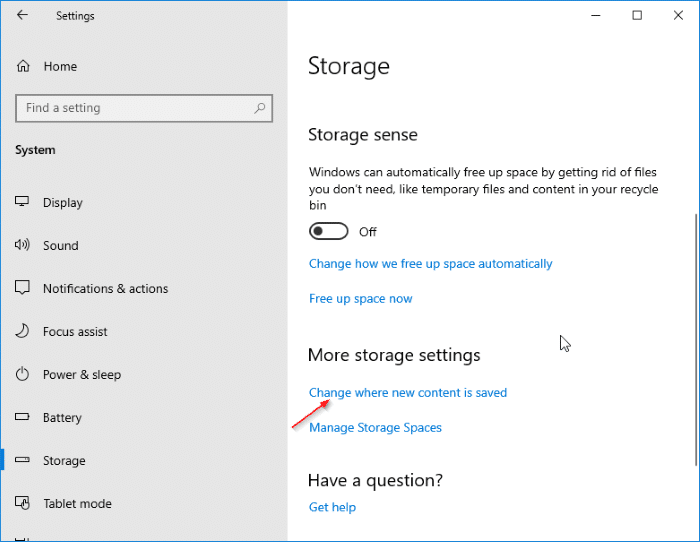
Task: Click the Display monitor icon
Action: pyautogui.click(x=23, y=202)
